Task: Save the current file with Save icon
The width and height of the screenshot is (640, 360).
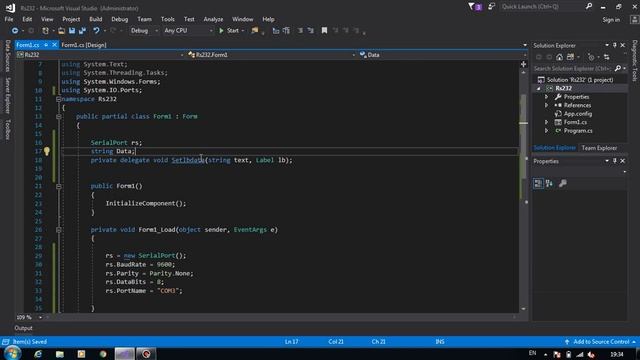Action: [x=72, y=31]
